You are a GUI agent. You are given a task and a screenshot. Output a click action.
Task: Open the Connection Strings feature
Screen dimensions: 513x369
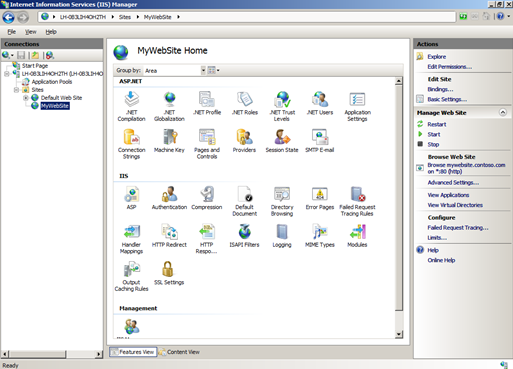[x=131, y=144]
